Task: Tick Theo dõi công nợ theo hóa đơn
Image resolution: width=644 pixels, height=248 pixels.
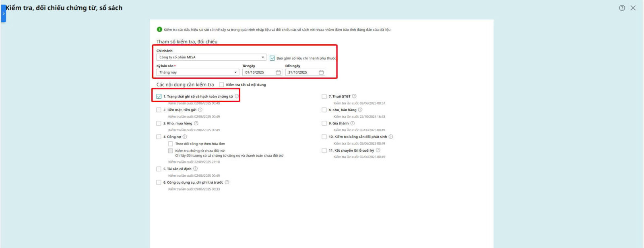Action: (x=170, y=144)
